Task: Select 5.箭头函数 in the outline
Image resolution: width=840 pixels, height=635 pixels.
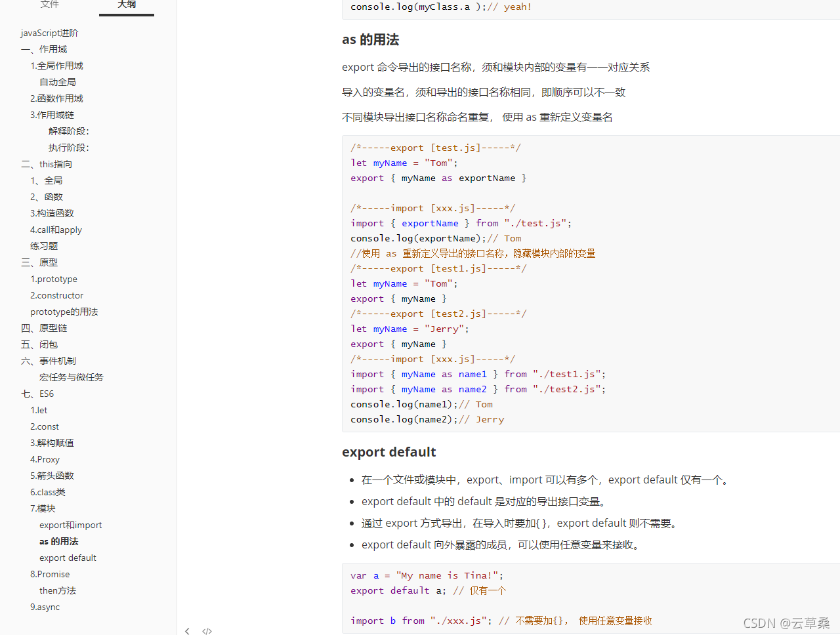Action: (52, 476)
